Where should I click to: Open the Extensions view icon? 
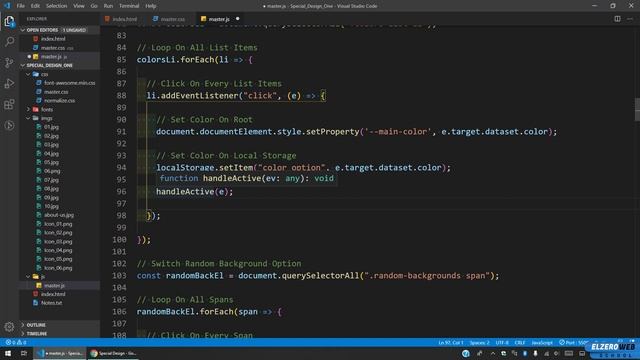pos(9,104)
